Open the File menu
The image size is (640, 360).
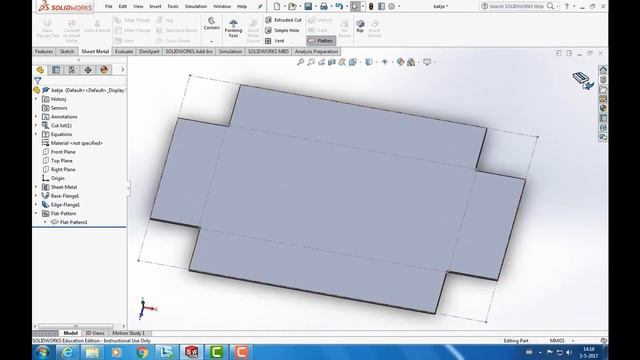point(109,7)
